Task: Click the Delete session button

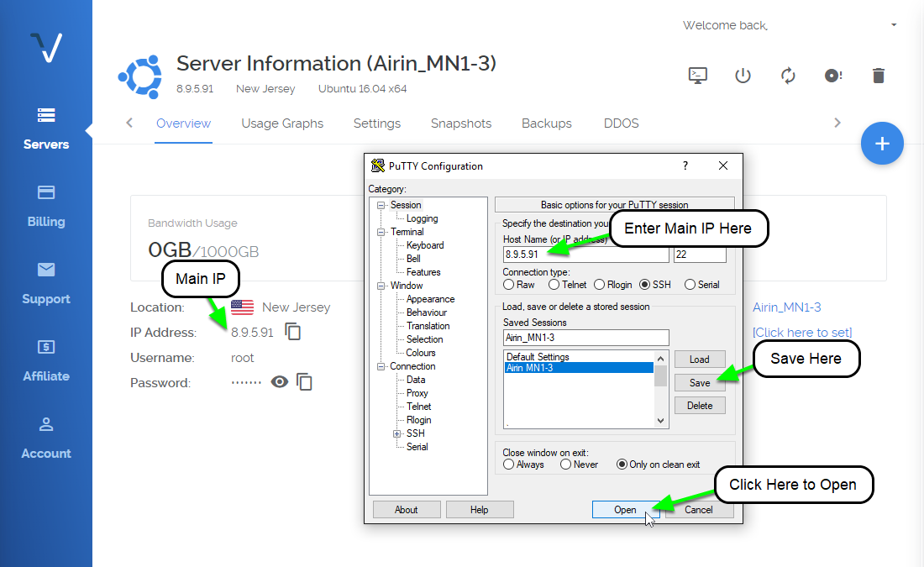Action: pos(700,406)
